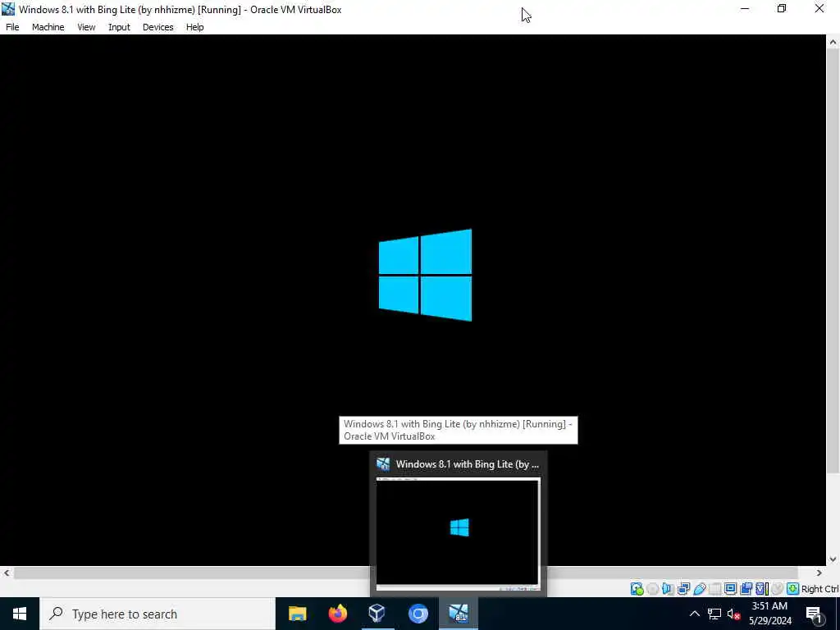840x630 pixels.
Task: Open the notification center icon
Action: [x=815, y=614]
